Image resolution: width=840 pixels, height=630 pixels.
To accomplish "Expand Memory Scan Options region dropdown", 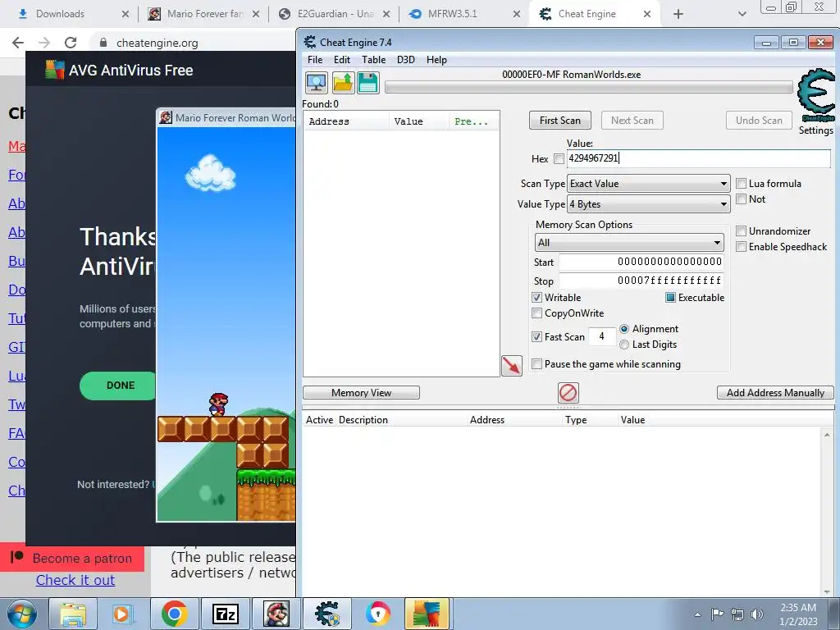I will [x=629, y=243].
